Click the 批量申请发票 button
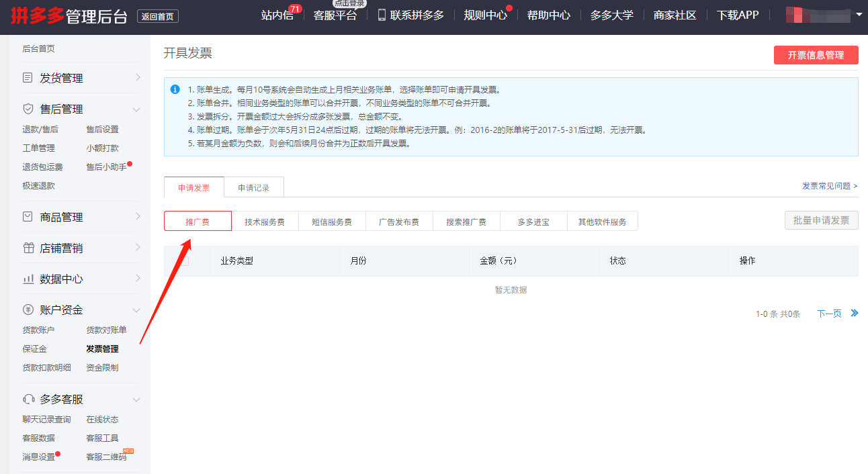The width and height of the screenshot is (868, 474). point(822,220)
